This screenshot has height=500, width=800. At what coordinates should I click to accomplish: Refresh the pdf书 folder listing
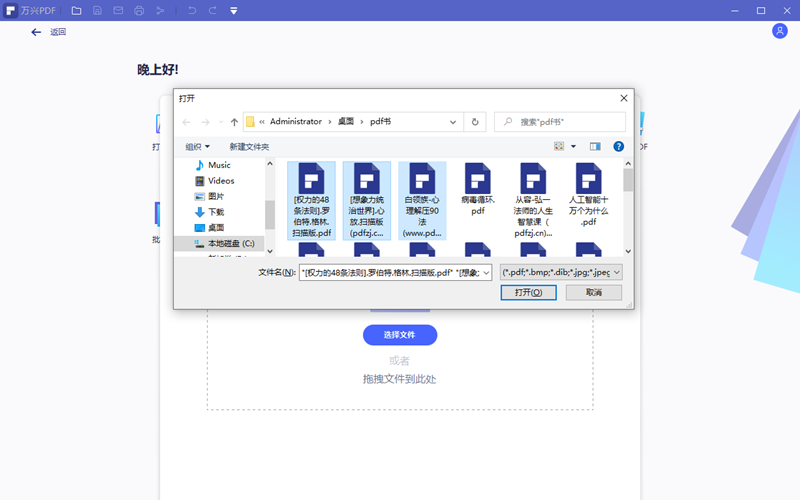pos(476,122)
